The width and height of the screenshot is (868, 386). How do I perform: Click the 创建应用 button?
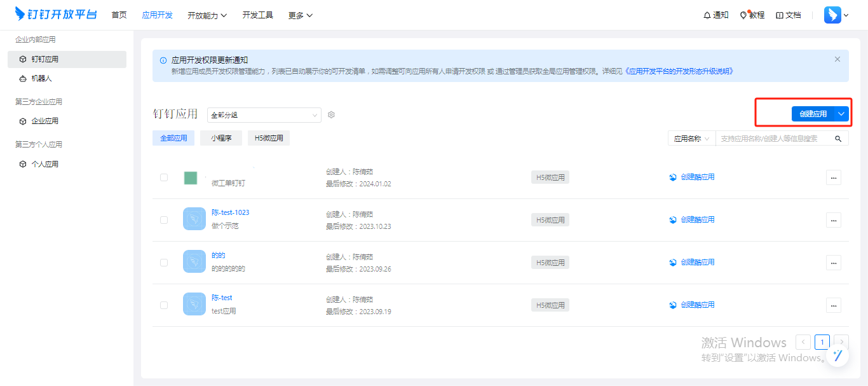813,114
